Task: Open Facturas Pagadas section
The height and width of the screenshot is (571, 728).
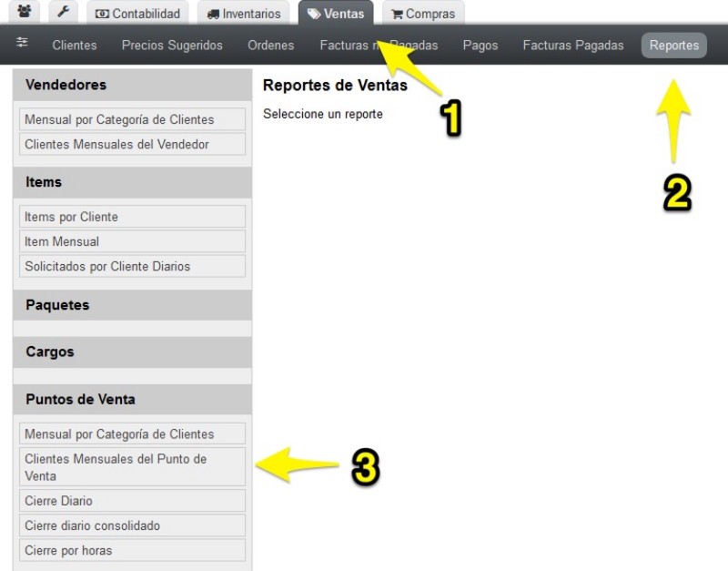Action: pyautogui.click(x=573, y=45)
